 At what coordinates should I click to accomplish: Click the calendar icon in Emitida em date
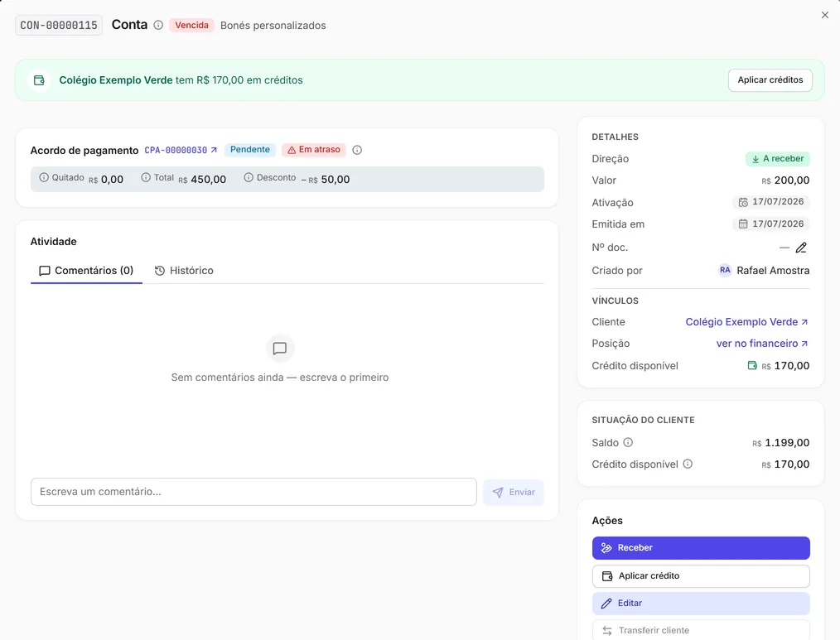(x=743, y=224)
